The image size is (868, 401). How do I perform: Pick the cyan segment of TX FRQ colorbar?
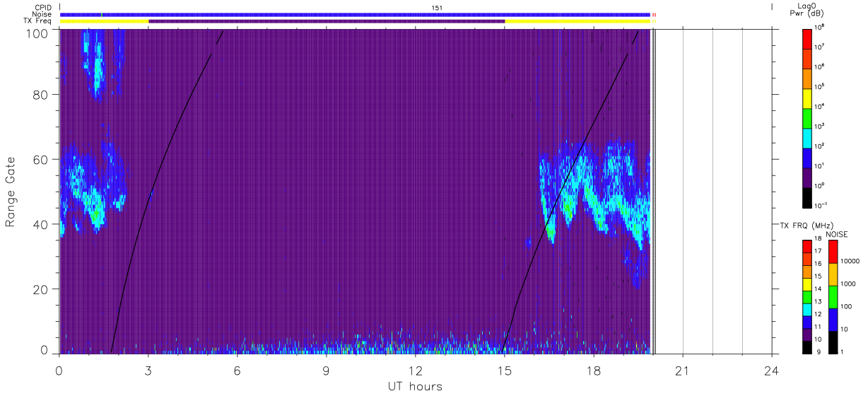click(x=807, y=309)
